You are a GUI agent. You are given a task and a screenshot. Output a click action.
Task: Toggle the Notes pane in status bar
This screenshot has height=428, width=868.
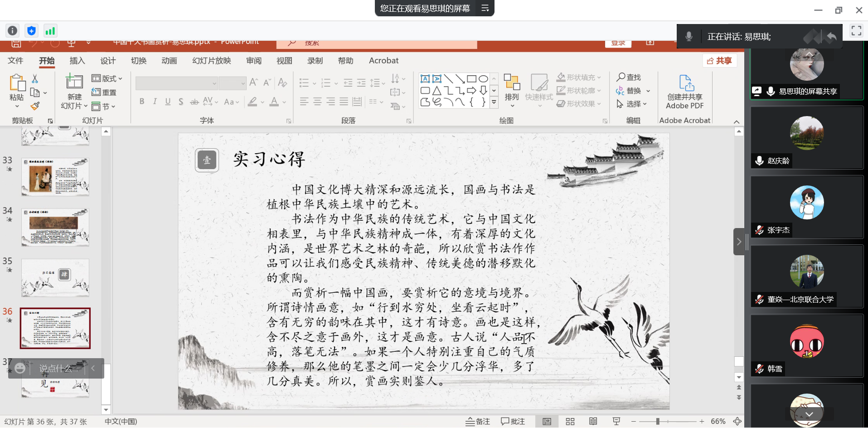(x=478, y=422)
